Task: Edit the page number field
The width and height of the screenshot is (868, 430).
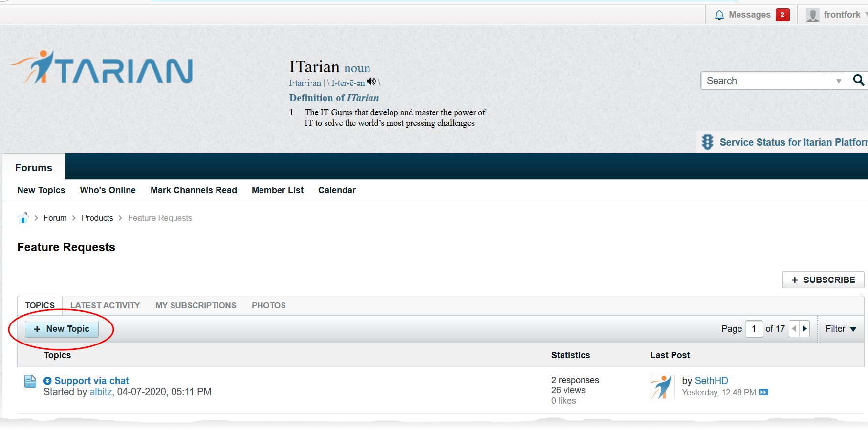Action: [x=754, y=329]
